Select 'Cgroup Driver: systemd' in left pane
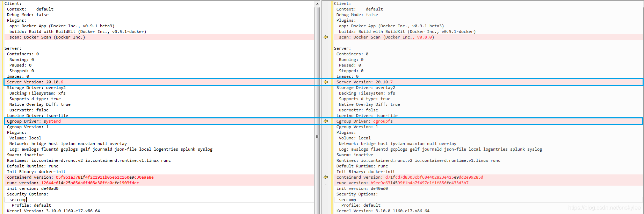The height and width of the screenshot is (214, 644). click(34, 121)
